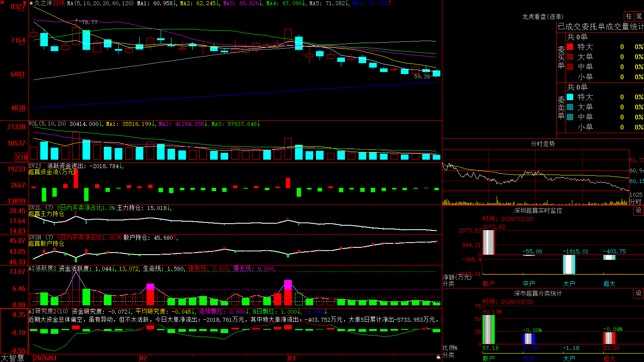Click the 中户 category label in 深圳超赢实时监控
This screenshot has height=362, width=644.
coord(529,284)
